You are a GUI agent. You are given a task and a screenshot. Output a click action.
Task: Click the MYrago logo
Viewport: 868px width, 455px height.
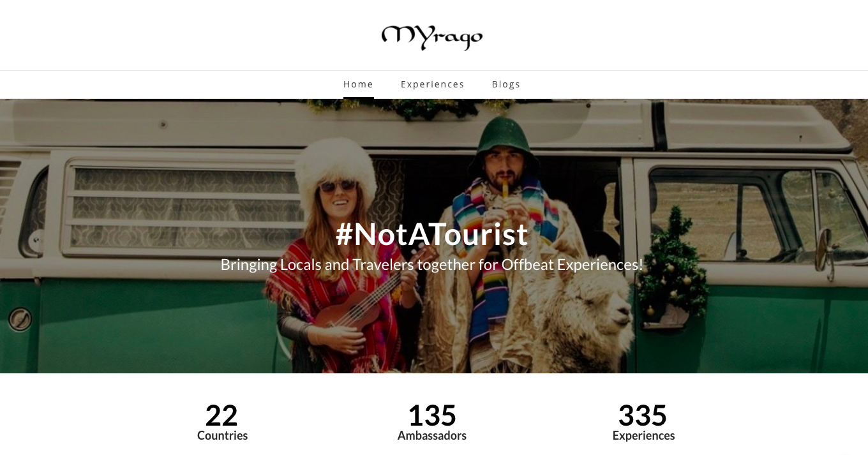(432, 37)
